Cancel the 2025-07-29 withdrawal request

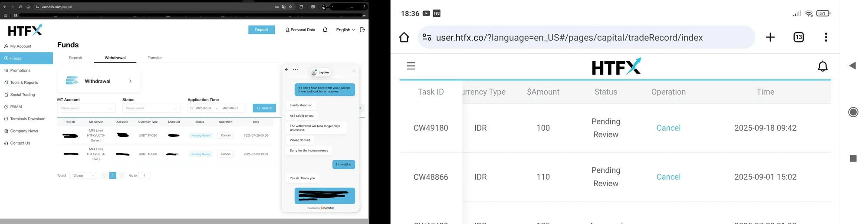click(226, 135)
